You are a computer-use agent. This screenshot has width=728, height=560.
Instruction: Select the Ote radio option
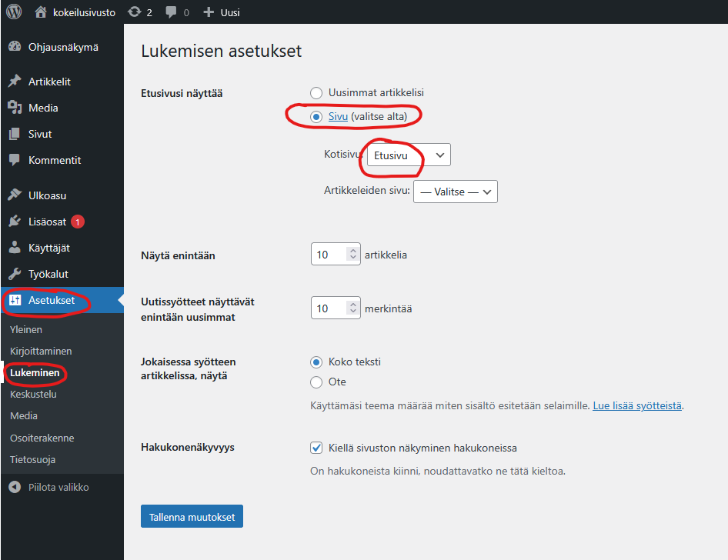(316, 382)
